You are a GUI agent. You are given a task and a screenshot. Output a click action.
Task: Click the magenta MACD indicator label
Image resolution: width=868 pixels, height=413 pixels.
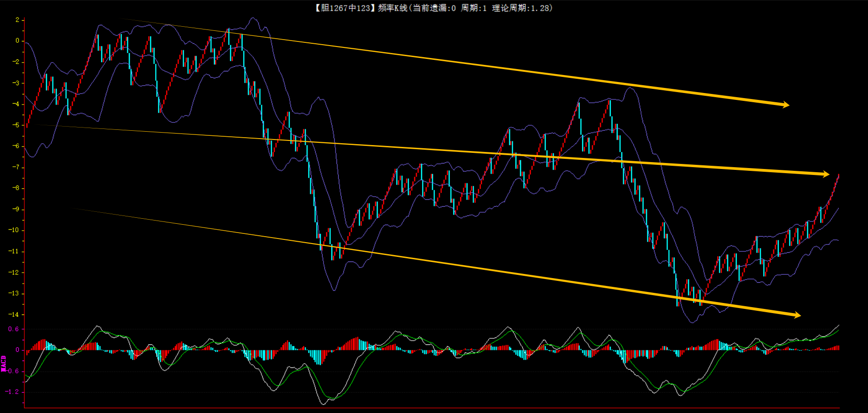pyautogui.click(x=4, y=363)
